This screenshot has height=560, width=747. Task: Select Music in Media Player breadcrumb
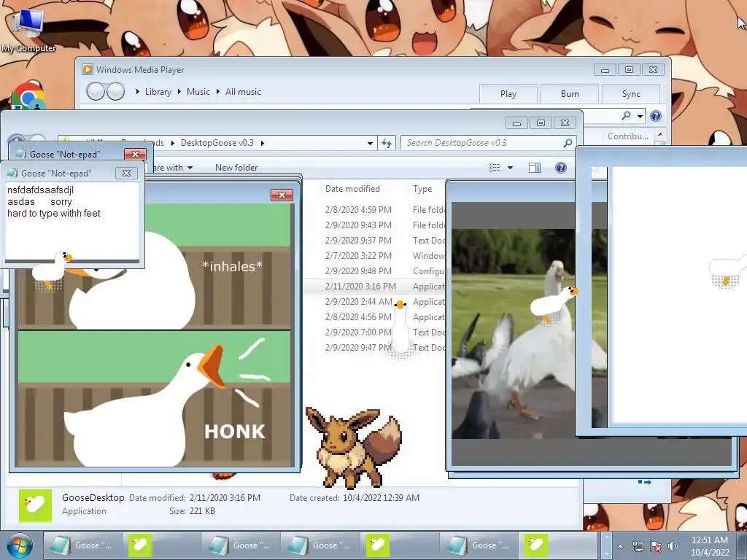[x=198, y=91]
